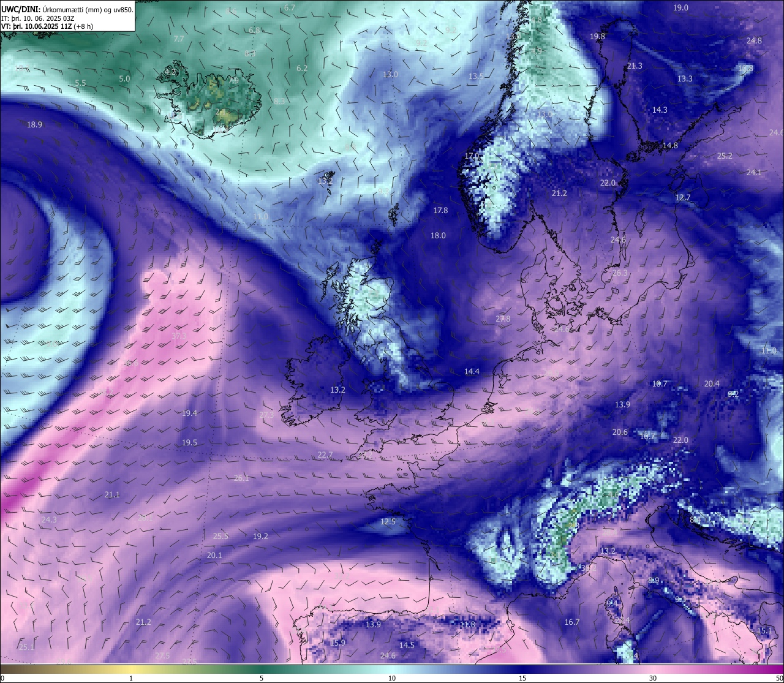The image size is (784, 683).
Task: Click the '0' label on the color scale
Action: (2, 678)
